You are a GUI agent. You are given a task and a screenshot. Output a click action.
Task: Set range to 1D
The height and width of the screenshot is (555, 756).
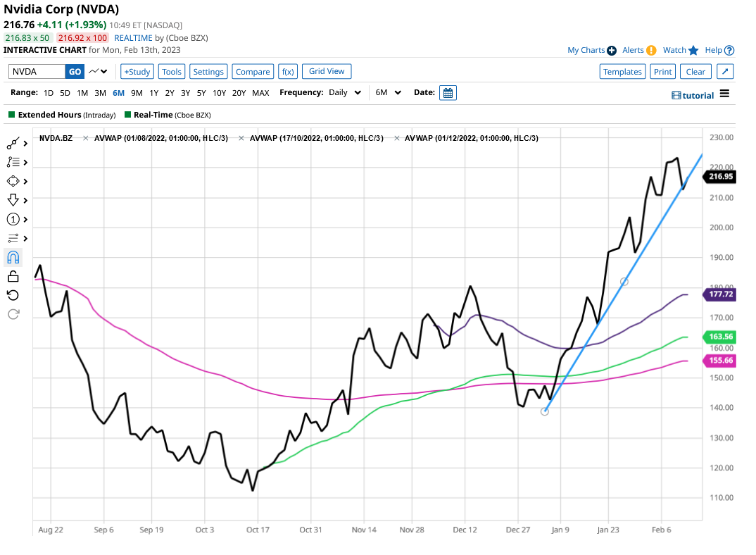48,93
